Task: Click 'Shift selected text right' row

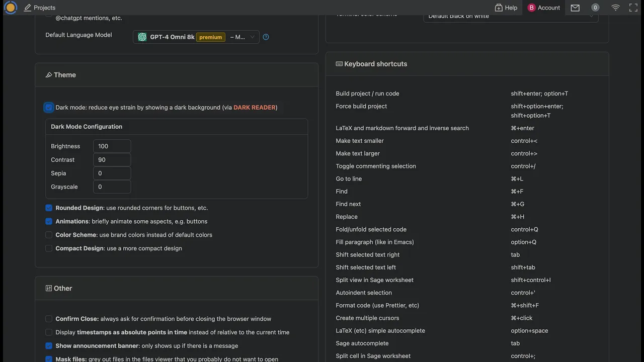Action: (x=467, y=255)
